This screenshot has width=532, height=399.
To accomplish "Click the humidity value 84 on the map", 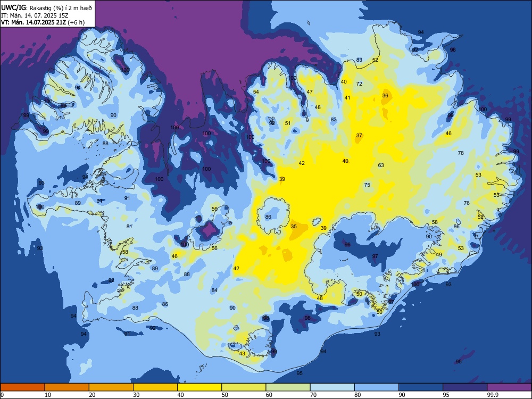I will pos(214,290).
